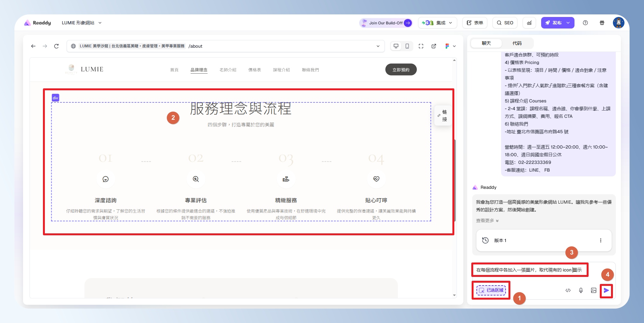Click the chat prompt input field

[529, 270]
